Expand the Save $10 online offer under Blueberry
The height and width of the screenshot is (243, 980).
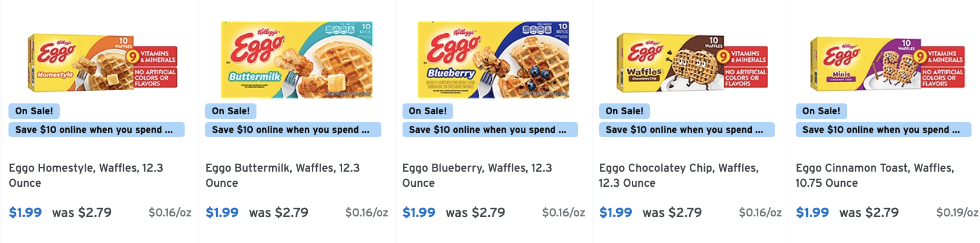pos(490,130)
